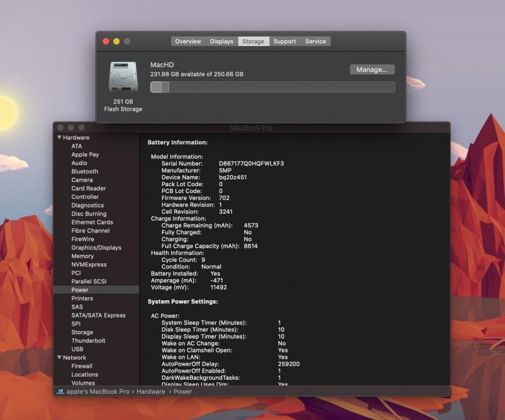Click the device name bq20z451
The width and height of the screenshot is (505, 420).
(x=233, y=177)
